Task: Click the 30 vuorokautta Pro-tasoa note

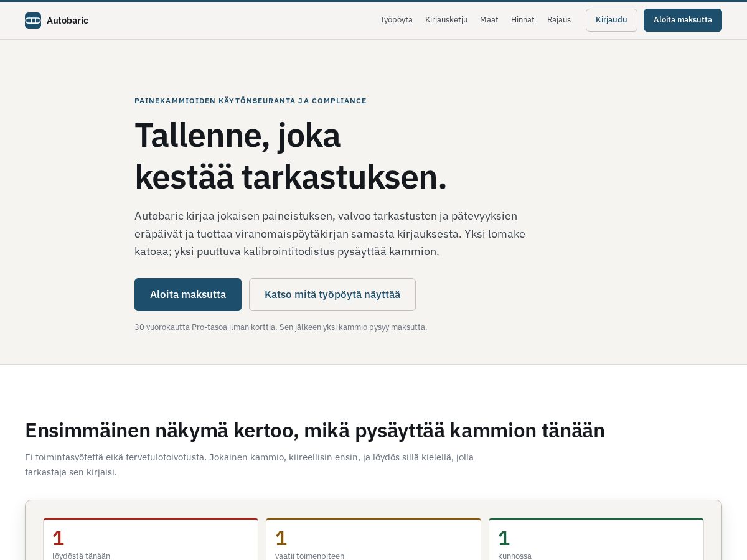Action: click(281, 327)
